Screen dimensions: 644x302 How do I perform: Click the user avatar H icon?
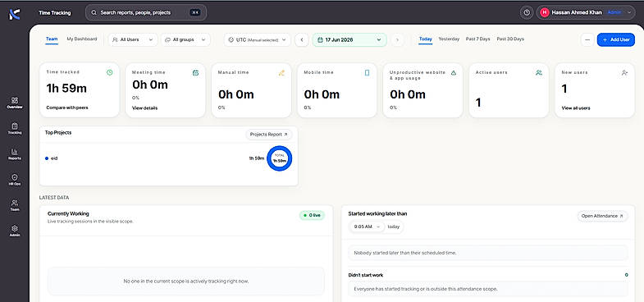[x=545, y=12]
